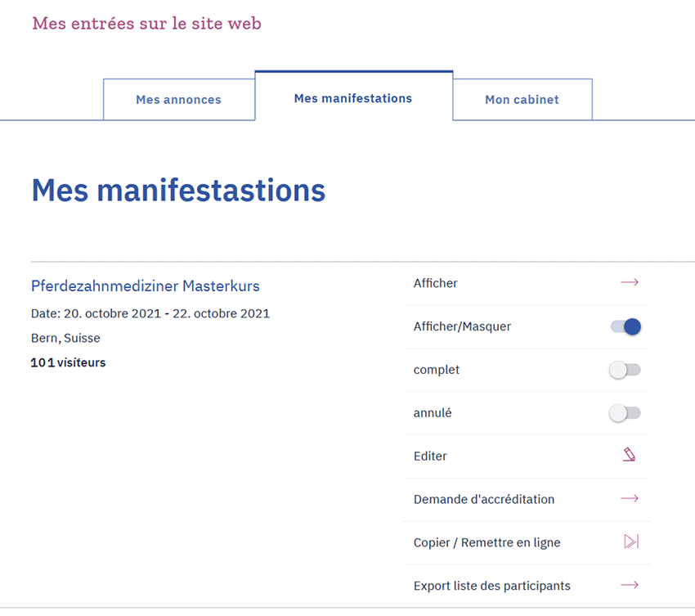Click the arrow icon for Demande d'accréditation
This screenshot has height=616, width=695.
[629, 499]
